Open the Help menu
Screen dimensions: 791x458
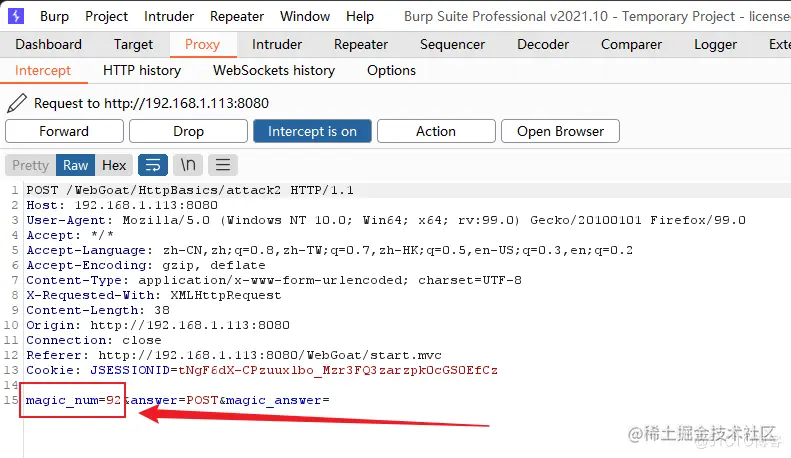tap(360, 16)
